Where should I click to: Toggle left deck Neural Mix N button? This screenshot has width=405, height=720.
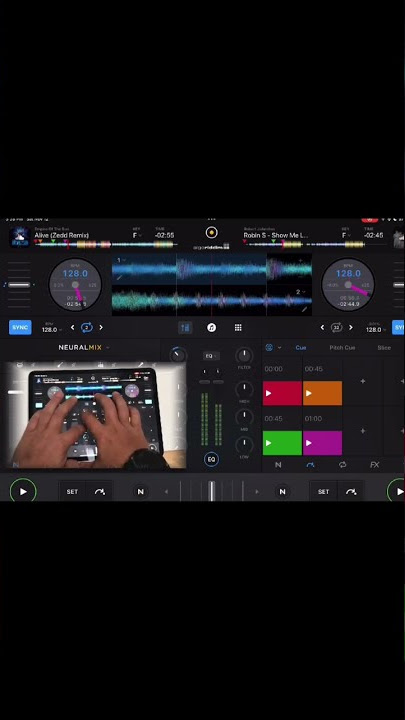click(141, 491)
